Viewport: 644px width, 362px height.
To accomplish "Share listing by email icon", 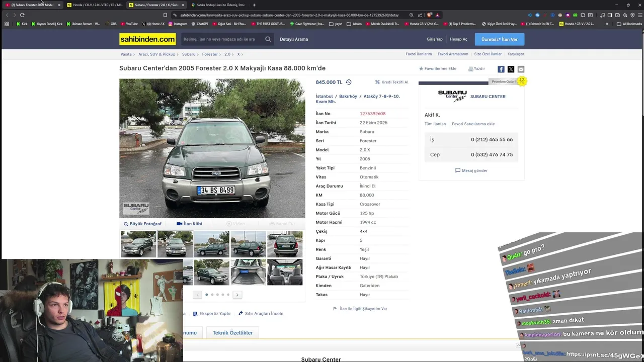I will click(521, 69).
